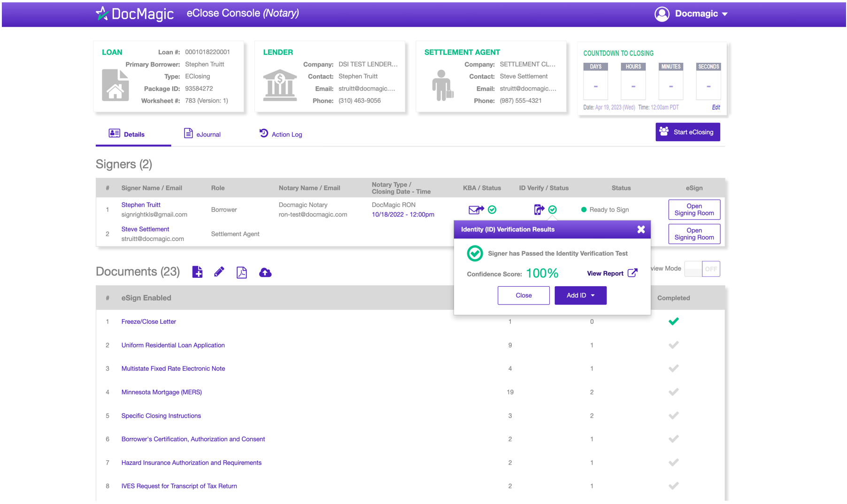Toggle the view Mode OFF switch
This screenshot has width=847, height=504.
[702, 269]
